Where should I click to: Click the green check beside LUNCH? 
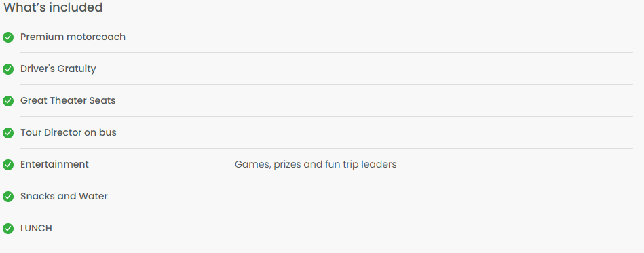pyautogui.click(x=8, y=229)
